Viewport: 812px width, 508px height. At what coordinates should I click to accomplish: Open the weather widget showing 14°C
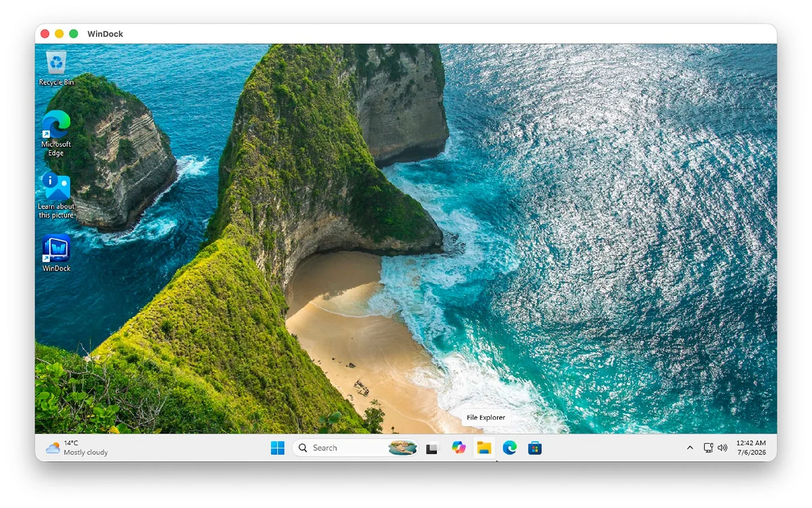pyautogui.click(x=77, y=448)
